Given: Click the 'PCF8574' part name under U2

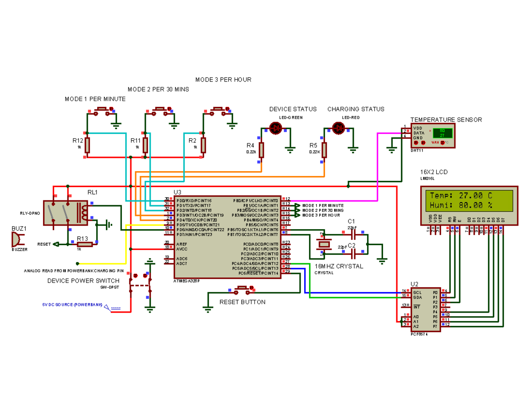Looking at the screenshot, I should 419,334.
